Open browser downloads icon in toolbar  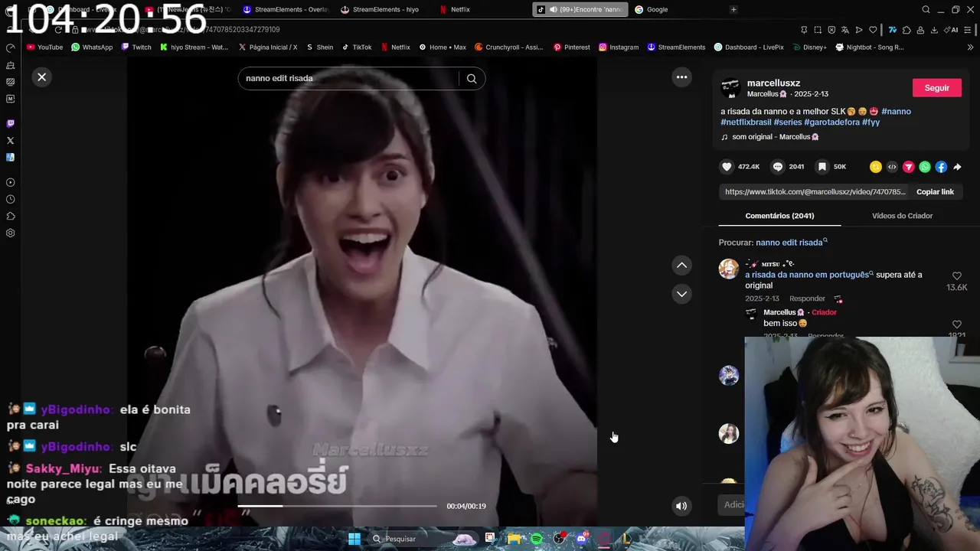coord(934,30)
